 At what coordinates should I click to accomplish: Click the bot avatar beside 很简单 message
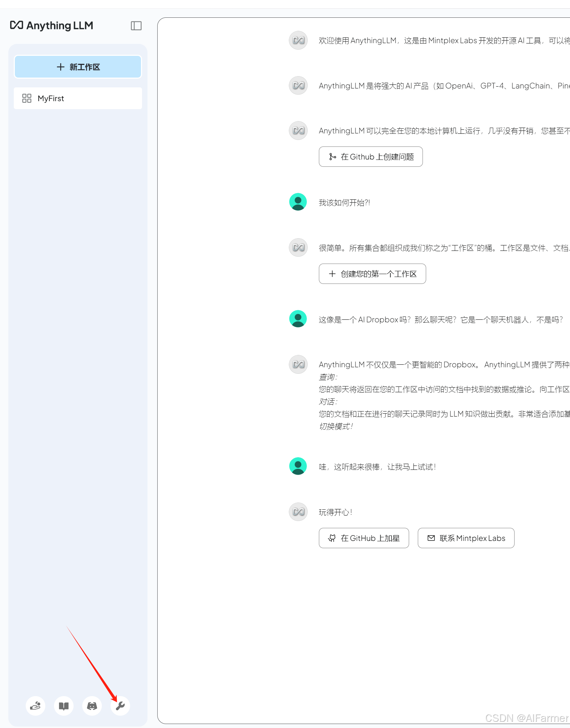click(298, 248)
